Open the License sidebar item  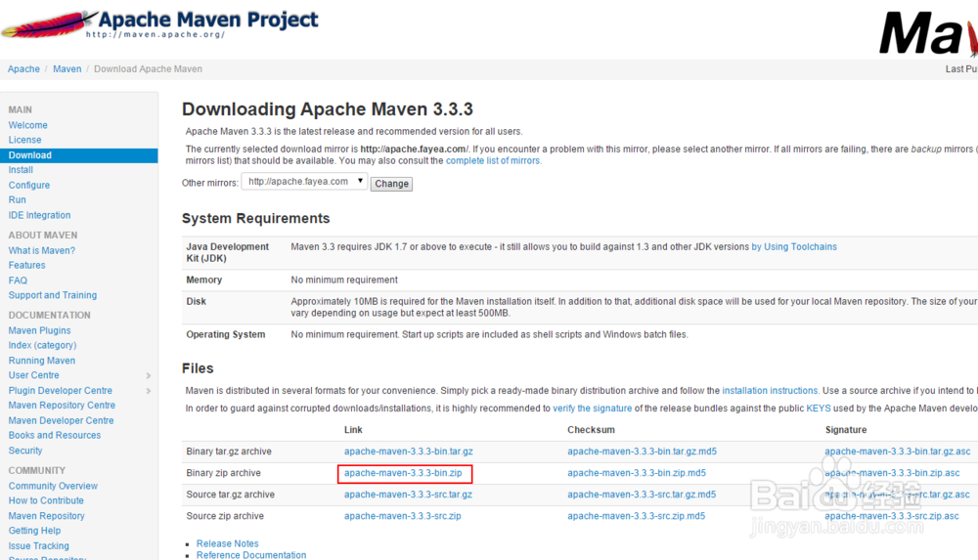(x=25, y=141)
